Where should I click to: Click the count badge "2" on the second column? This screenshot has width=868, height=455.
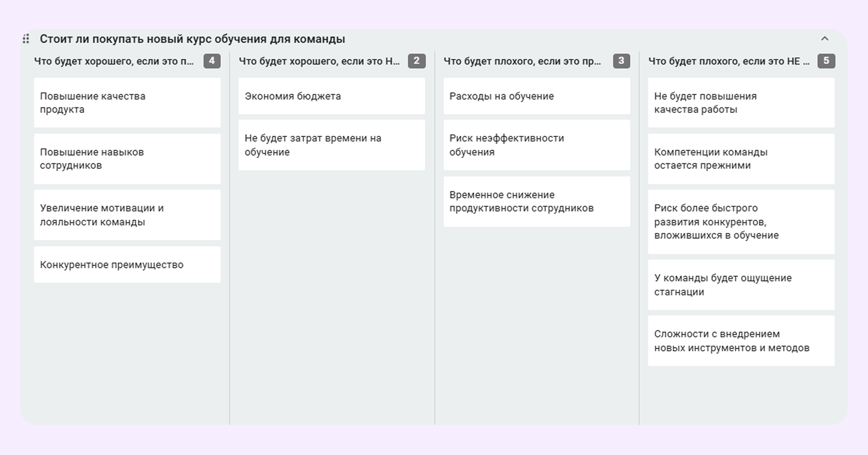[416, 61]
